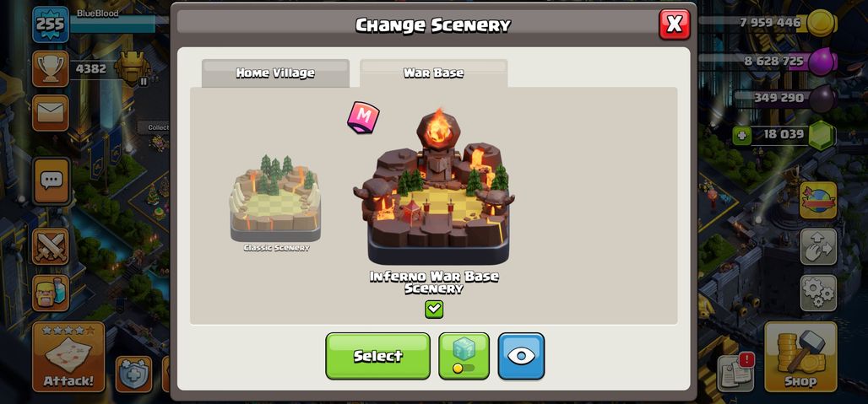Tap the trophy count icon

pyautogui.click(x=51, y=68)
